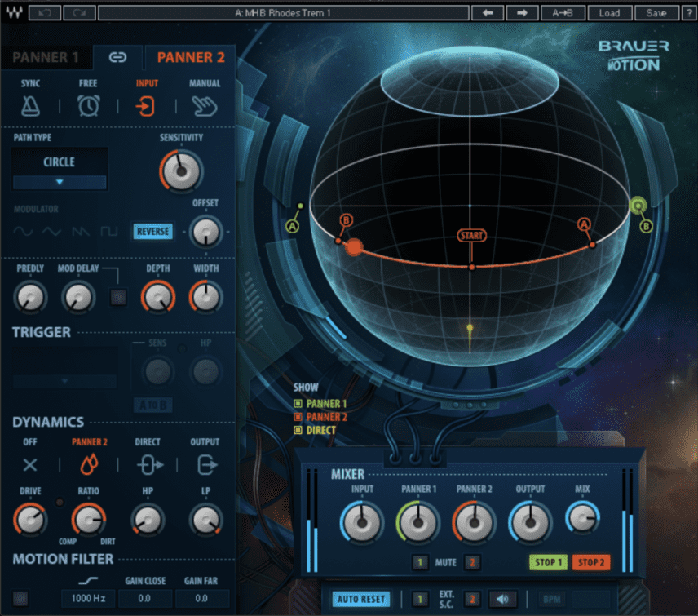Click the Stop 2 button
Screen dimensions: 698x616
tap(590, 562)
